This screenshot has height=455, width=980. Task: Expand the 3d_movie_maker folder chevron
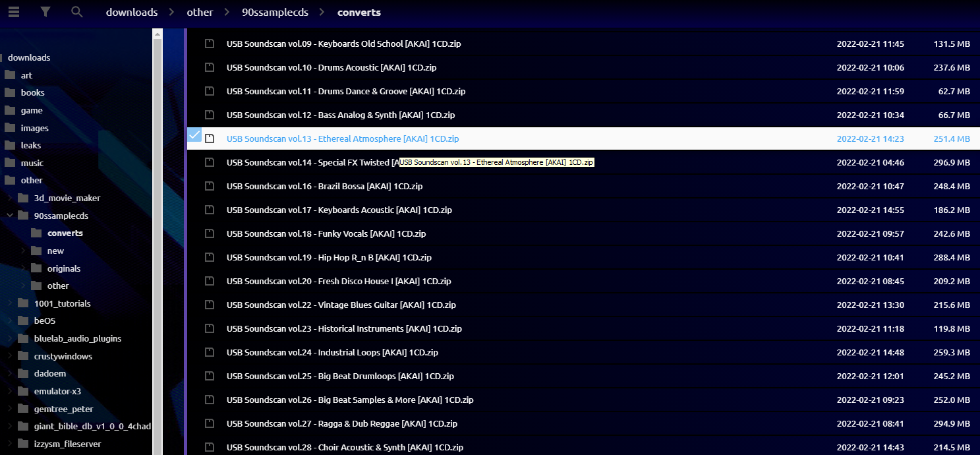coord(10,198)
